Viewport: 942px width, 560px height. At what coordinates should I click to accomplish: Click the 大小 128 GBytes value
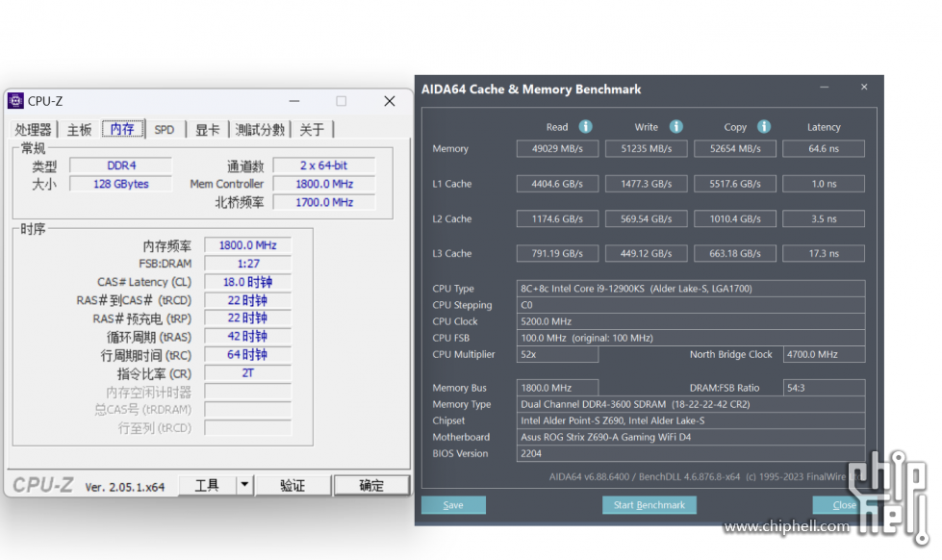[120, 184]
